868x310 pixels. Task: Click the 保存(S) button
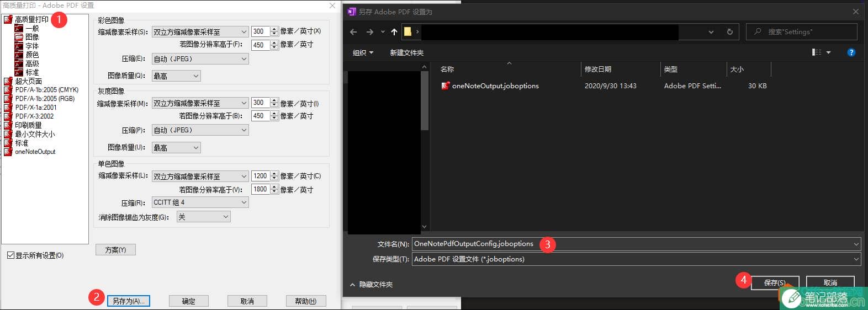pyautogui.click(x=775, y=282)
